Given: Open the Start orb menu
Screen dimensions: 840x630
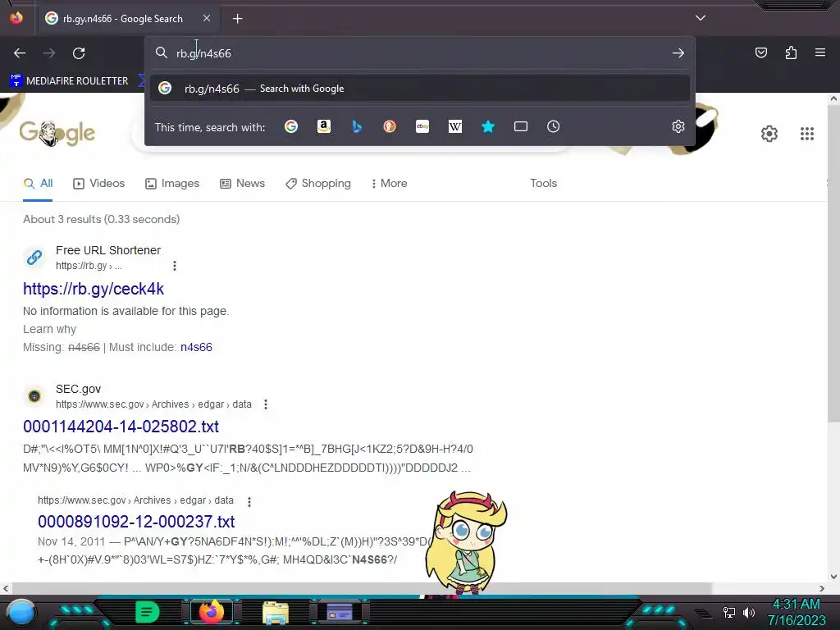Looking at the screenshot, I should click(21, 612).
